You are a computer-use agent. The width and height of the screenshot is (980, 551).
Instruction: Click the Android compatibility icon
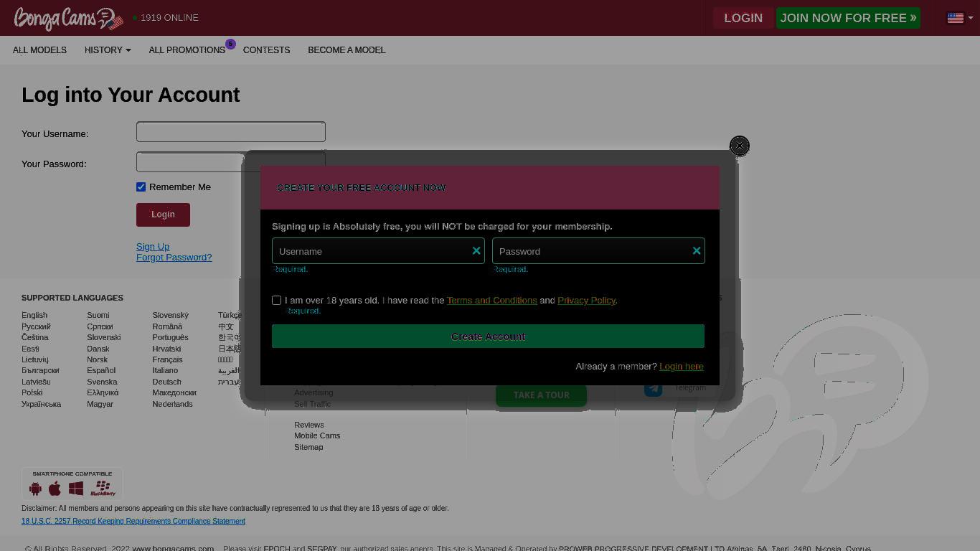point(35,489)
